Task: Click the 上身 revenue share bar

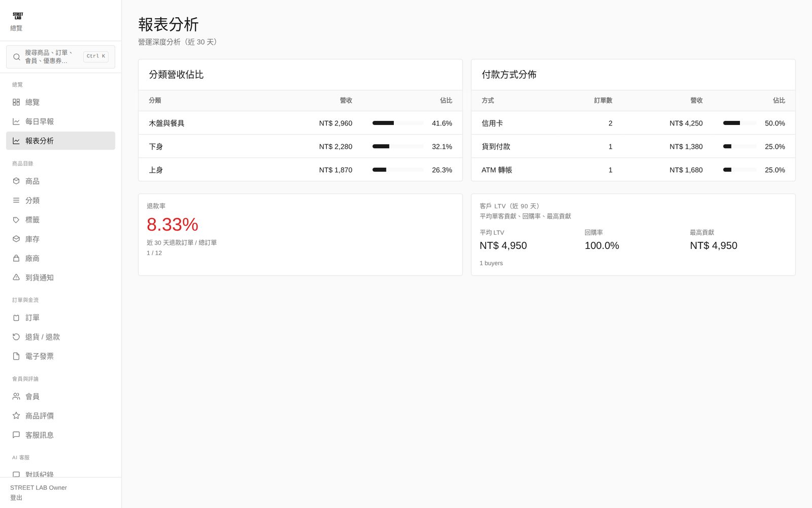Action: (x=398, y=170)
